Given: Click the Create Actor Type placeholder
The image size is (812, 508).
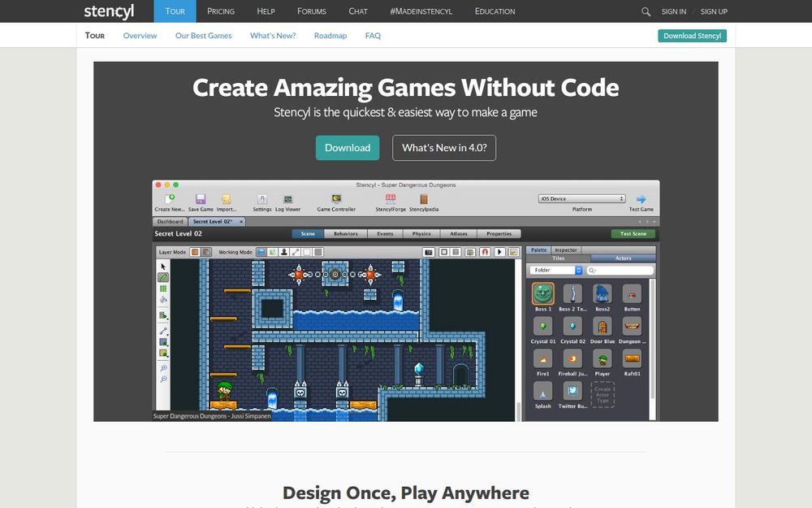Looking at the screenshot, I should pyautogui.click(x=603, y=394).
